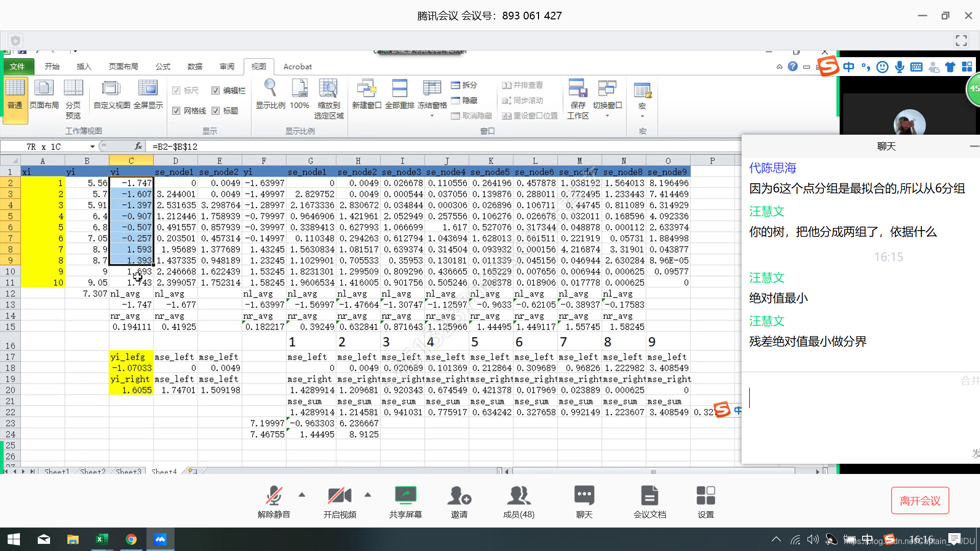
Task: Click the Sogou input microphone icon
Action: pos(899,67)
